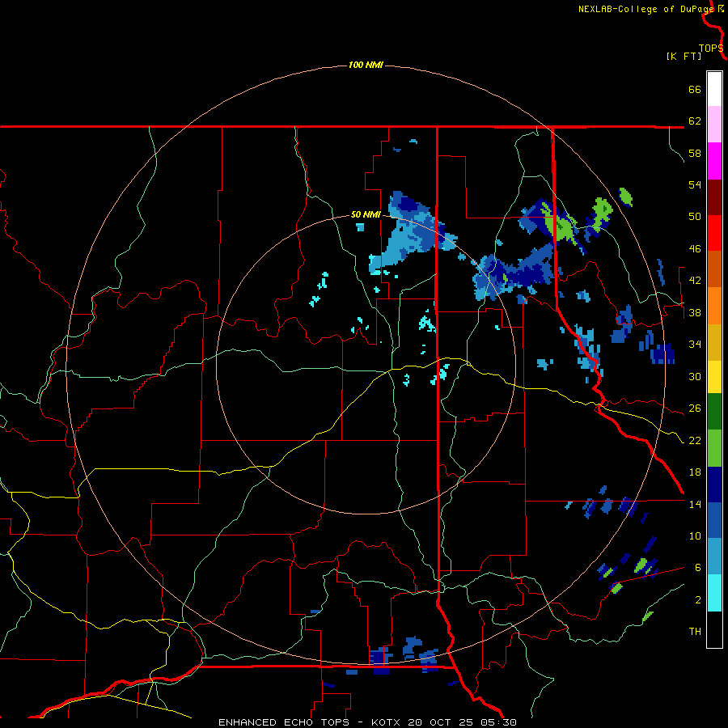
Task: Click the "TH" threshold legend label
Action: point(695,632)
